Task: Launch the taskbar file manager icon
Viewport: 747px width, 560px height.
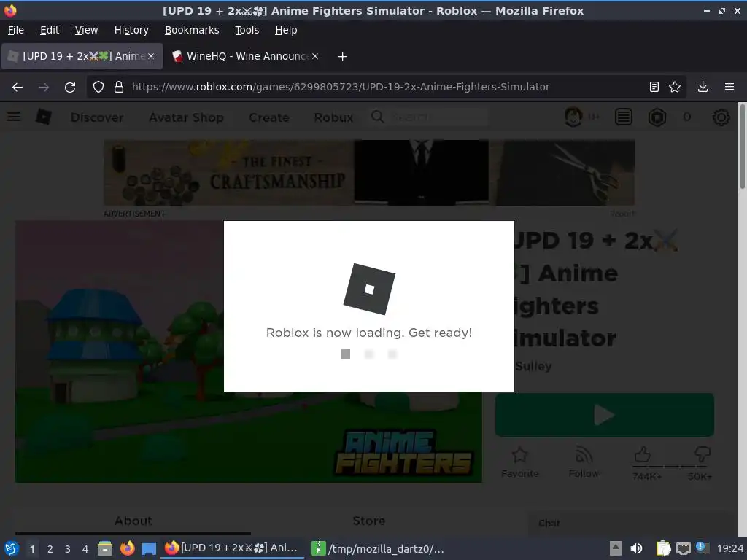Action: coord(105,548)
